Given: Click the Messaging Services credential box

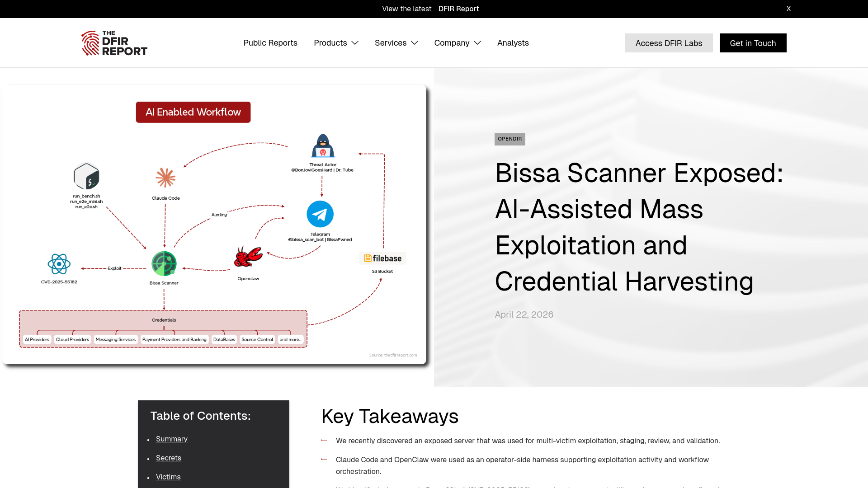Looking at the screenshot, I should (115, 339).
